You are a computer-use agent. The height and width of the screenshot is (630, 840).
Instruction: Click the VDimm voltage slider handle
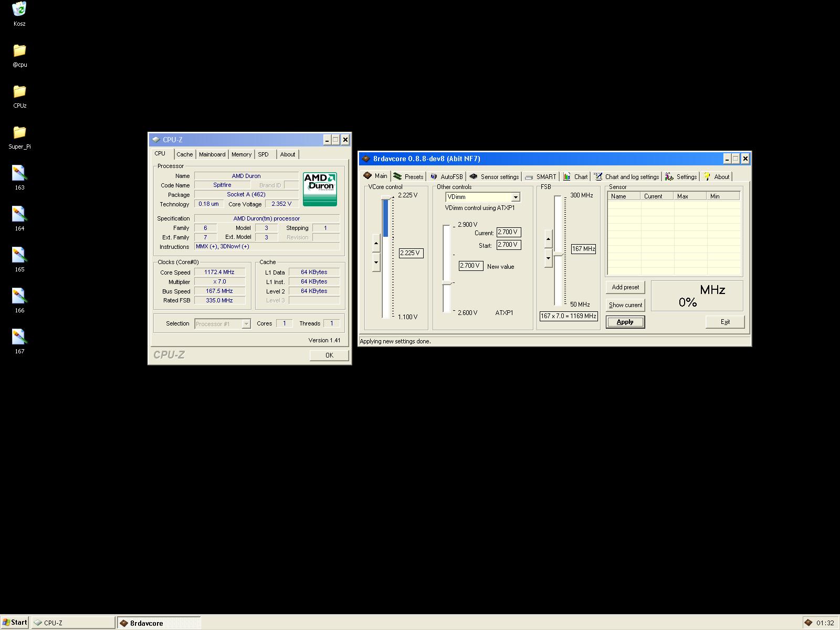pos(448,283)
